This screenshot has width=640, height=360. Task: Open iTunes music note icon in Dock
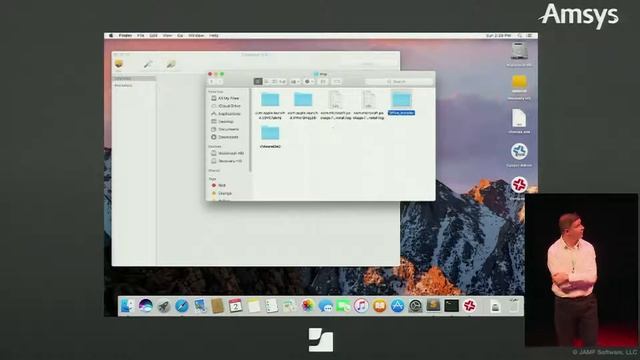(361, 306)
